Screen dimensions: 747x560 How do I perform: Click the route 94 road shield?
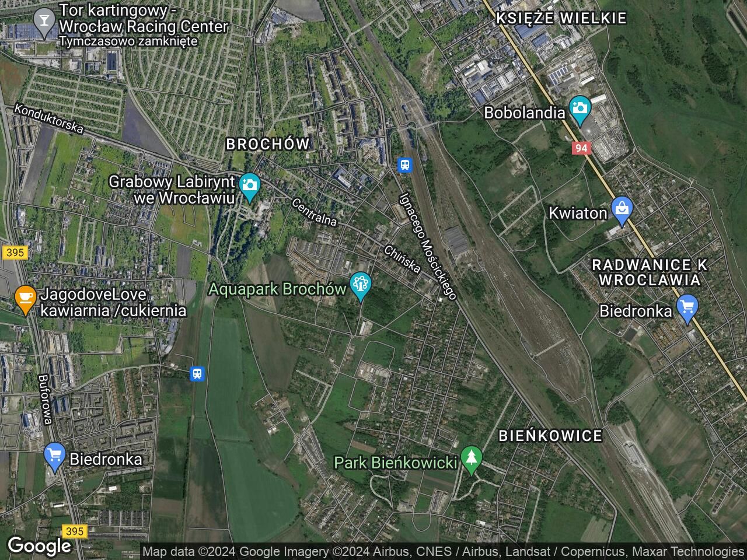click(580, 148)
